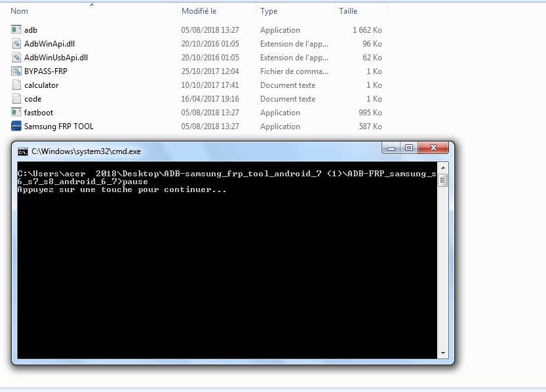The height and width of the screenshot is (392, 546).
Task: Launch the fastboot application icon
Action: tap(15, 112)
